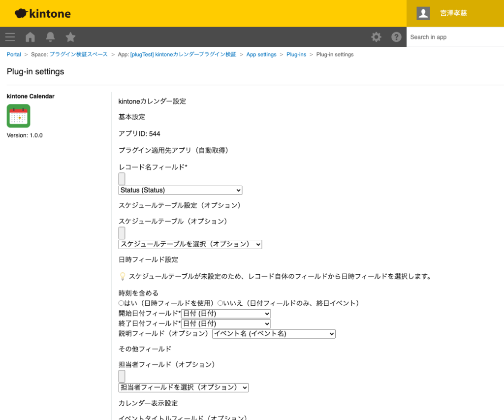Click the kintone Calendar plugin icon

tap(18, 115)
